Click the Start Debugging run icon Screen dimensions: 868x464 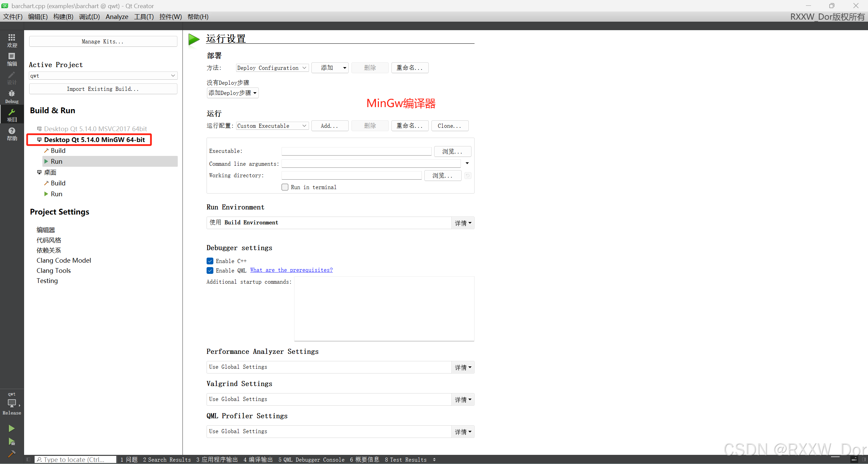pos(12,441)
